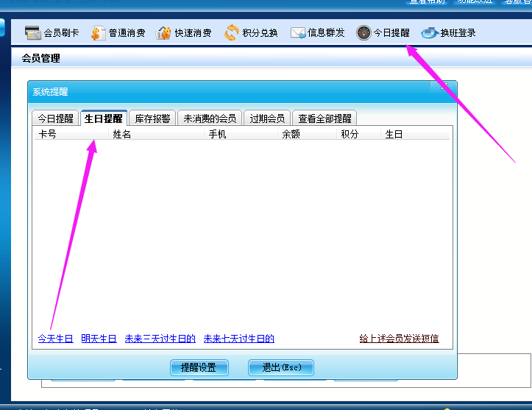The image size is (532, 410).
Task: Switch to the 今日提醒 tab
Action: [x=56, y=119]
